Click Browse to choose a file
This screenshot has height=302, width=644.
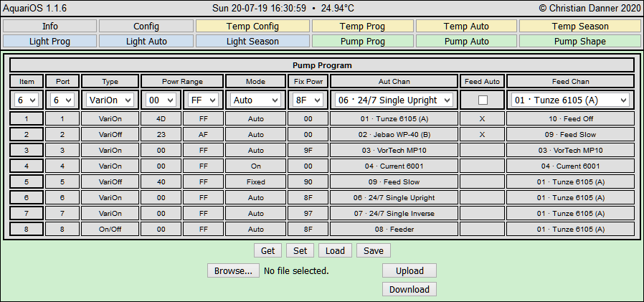point(233,270)
